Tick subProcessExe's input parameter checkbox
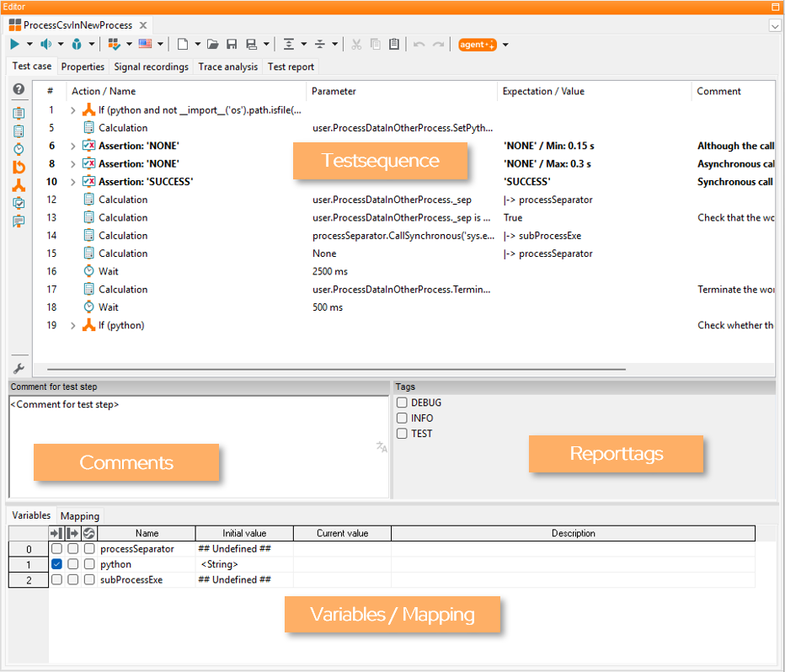This screenshot has width=785, height=672. 56,579
